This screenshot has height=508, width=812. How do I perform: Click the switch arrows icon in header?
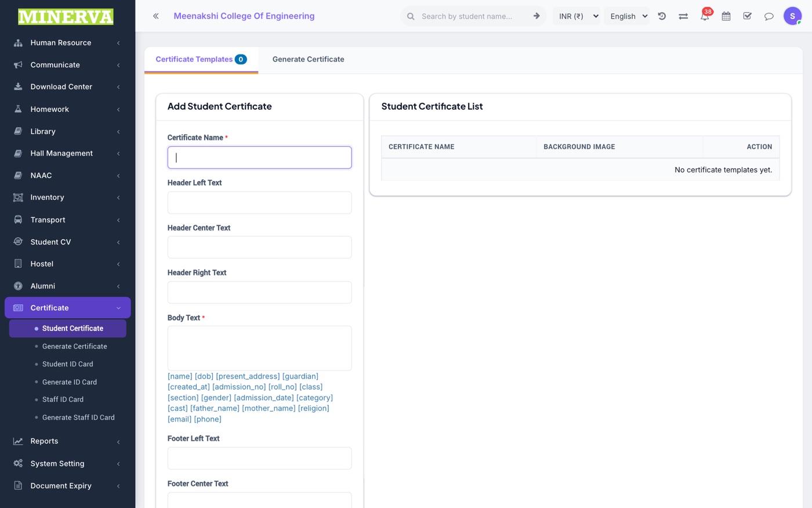click(x=683, y=16)
